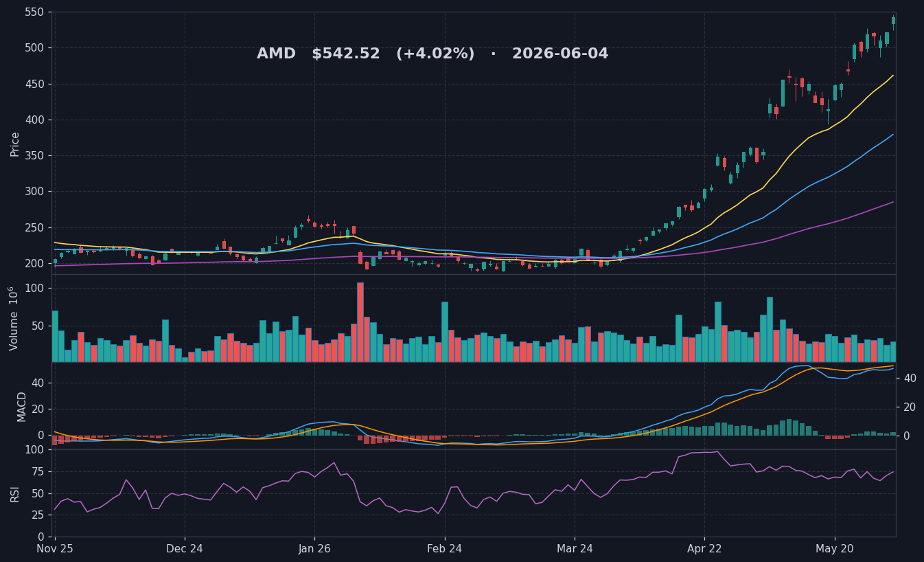Click the 'MACD' axis label
The image size is (924, 562).
[x=22, y=406]
